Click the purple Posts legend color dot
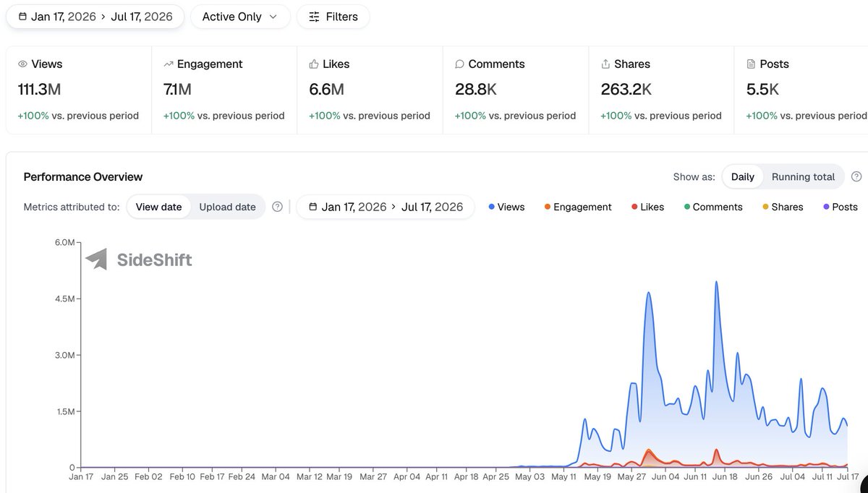The height and width of the screenshot is (493, 868). pyautogui.click(x=826, y=207)
